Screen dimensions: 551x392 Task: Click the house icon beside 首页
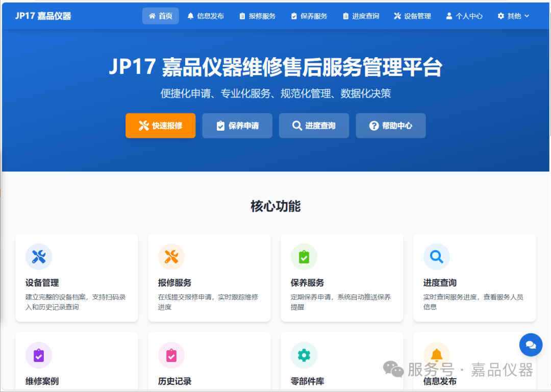(x=152, y=16)
